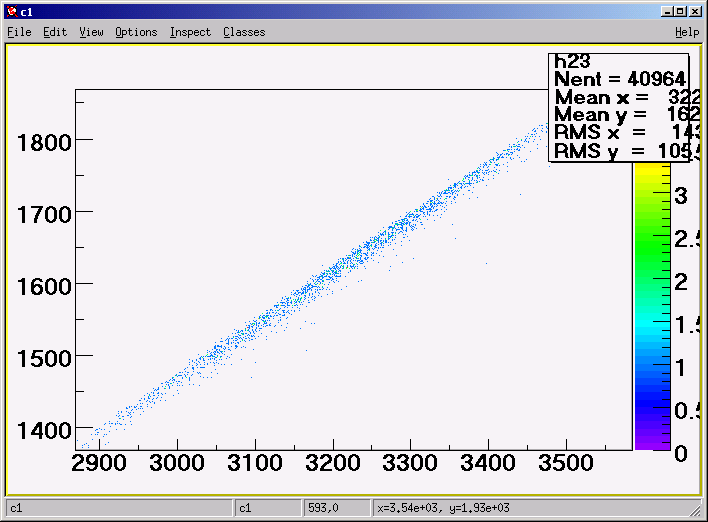The width and height of the screenshot is (708, 522).
Task: Minimize the c1 canvas window
Action: tap(666, 11)
